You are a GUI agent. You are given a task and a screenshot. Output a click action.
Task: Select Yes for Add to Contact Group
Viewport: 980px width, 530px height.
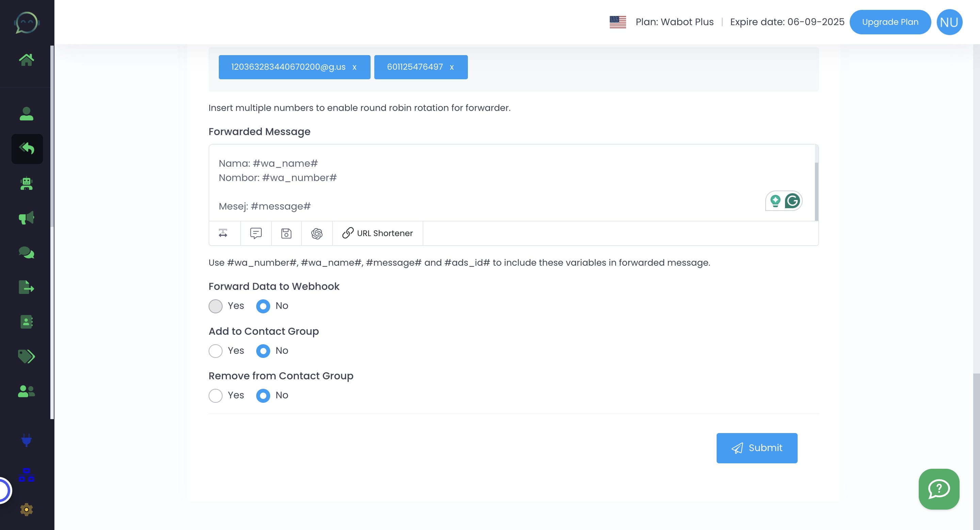point(215,351)
